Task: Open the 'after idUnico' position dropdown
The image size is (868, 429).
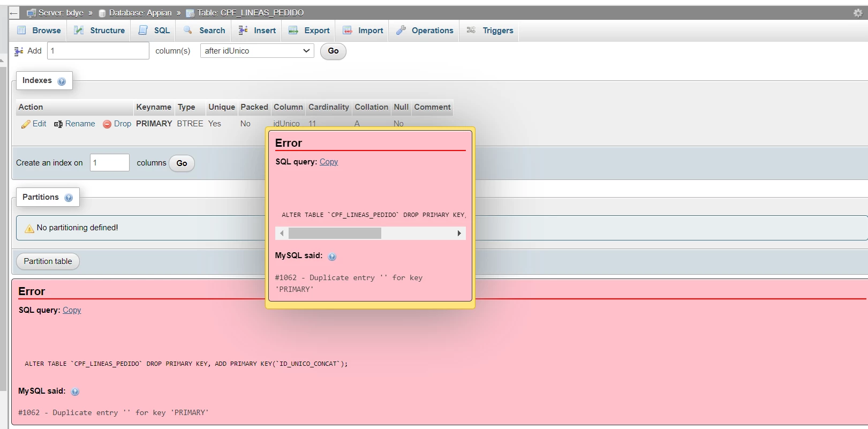Action: click(x=257, y=51)
